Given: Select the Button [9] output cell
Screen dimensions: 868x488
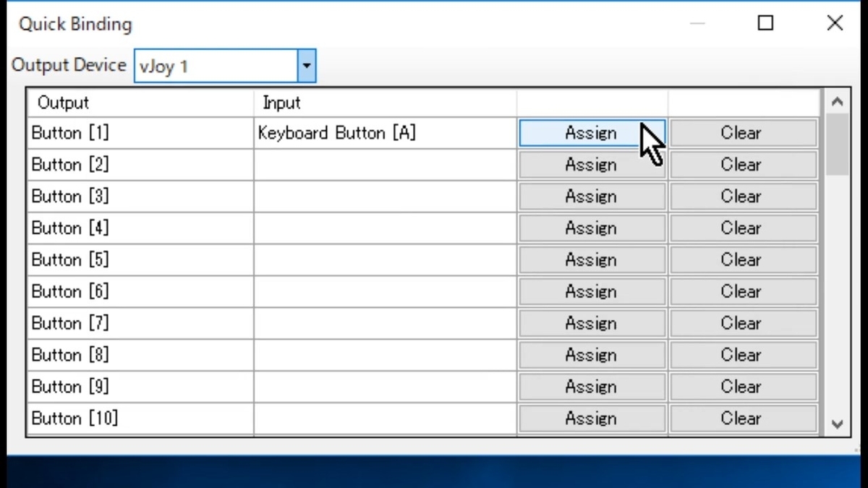Looking at the screenshot, I should coord(140,388).
